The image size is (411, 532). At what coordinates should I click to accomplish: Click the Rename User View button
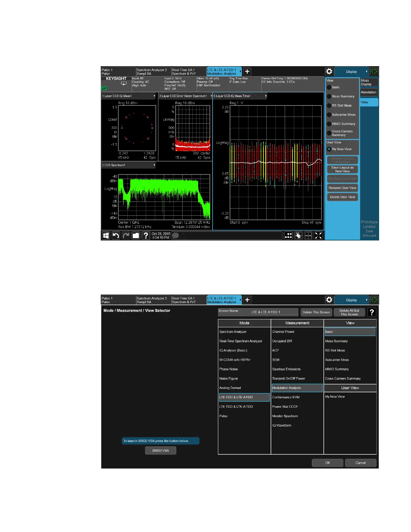click(342, 188)
